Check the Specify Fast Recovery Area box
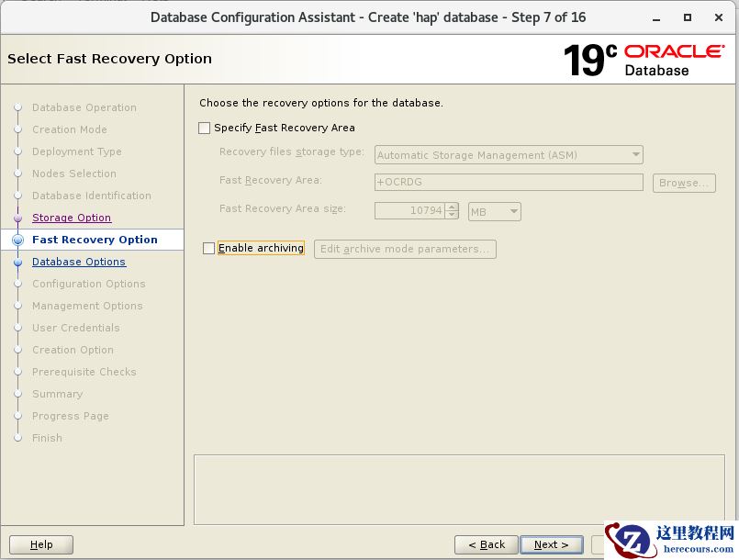The height and width of the screenshot is (560, 739). (x=204, y=129)
